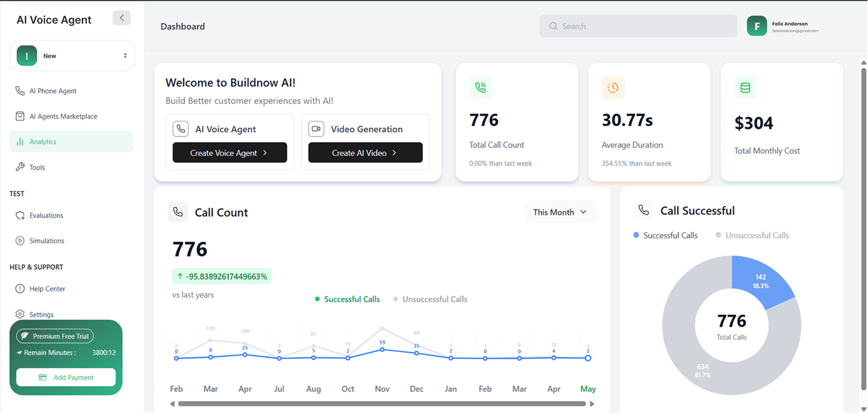Image resolution: width=868 pixels, height=413 pixels.
Task: Click the gray 634 donut segment
Action: 702,371
